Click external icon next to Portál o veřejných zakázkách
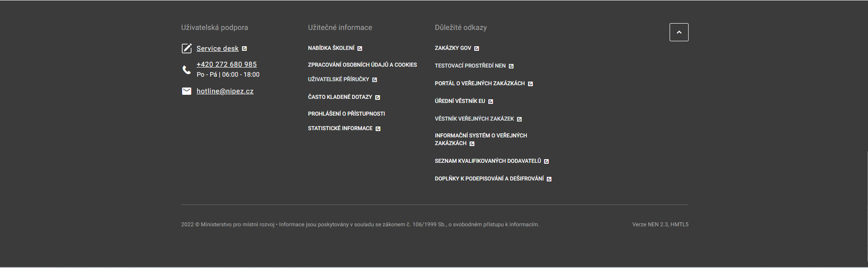The image size is (868, 268). point(530,84)
